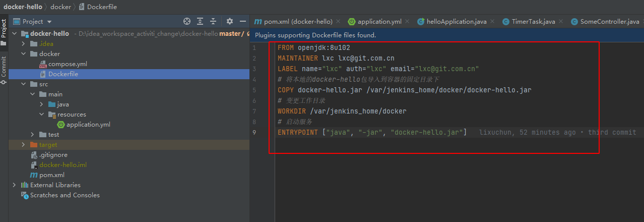Switch to pom.xml (docker-hello) tab
644x222 pixels.
[x=298, y=22]
